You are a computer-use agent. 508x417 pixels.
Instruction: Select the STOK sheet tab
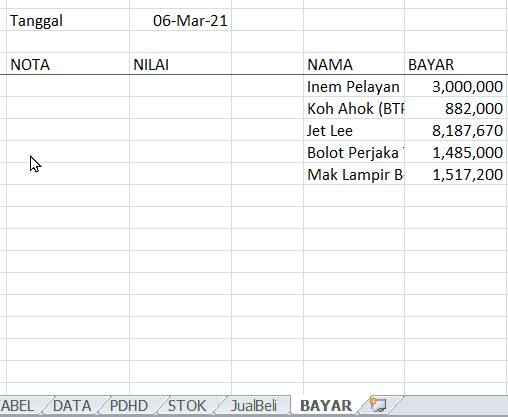(187, 406)
